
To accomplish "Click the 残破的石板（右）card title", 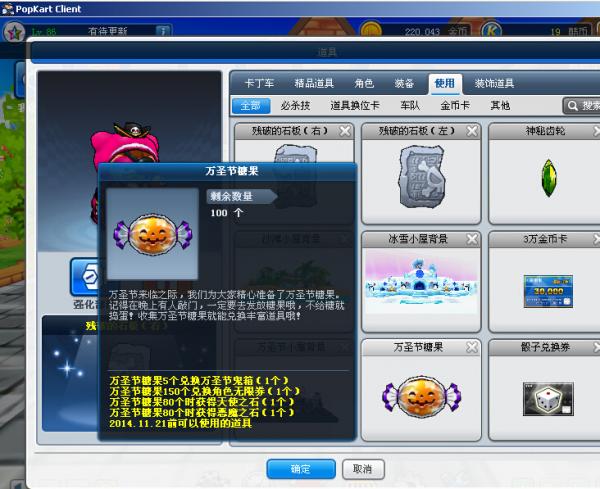I will click(x=290, y=131).
